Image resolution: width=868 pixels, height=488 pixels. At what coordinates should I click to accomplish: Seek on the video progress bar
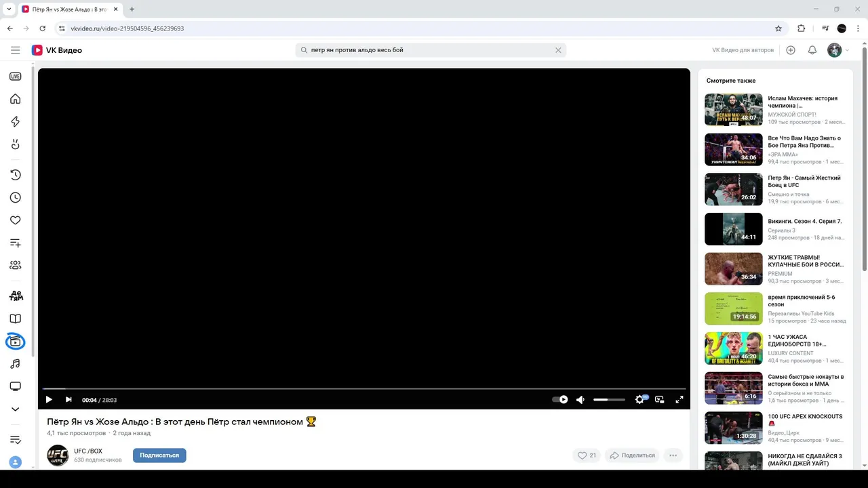(364, 389)
